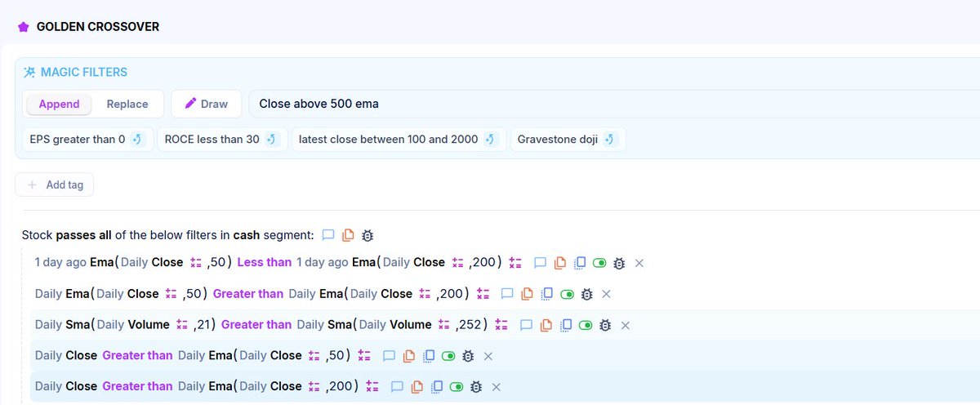
Task: Select the Append mode option
Action: tap(59, 104)
